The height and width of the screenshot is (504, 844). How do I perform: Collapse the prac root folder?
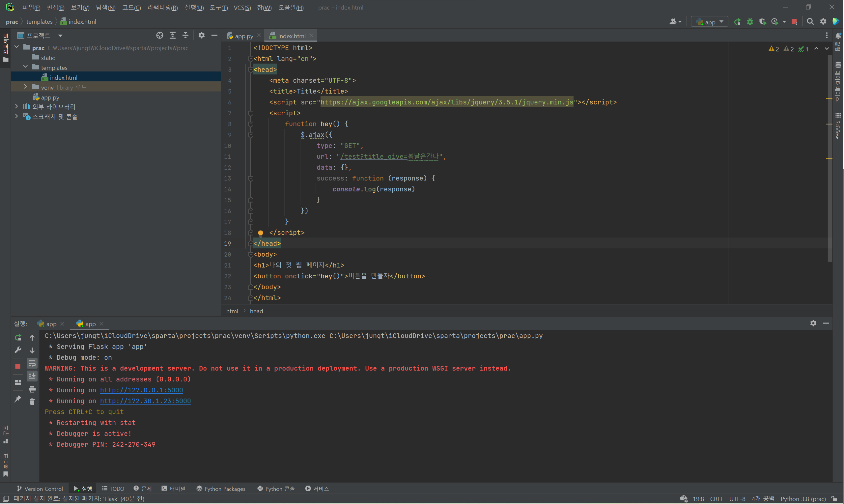coord(17,47)
